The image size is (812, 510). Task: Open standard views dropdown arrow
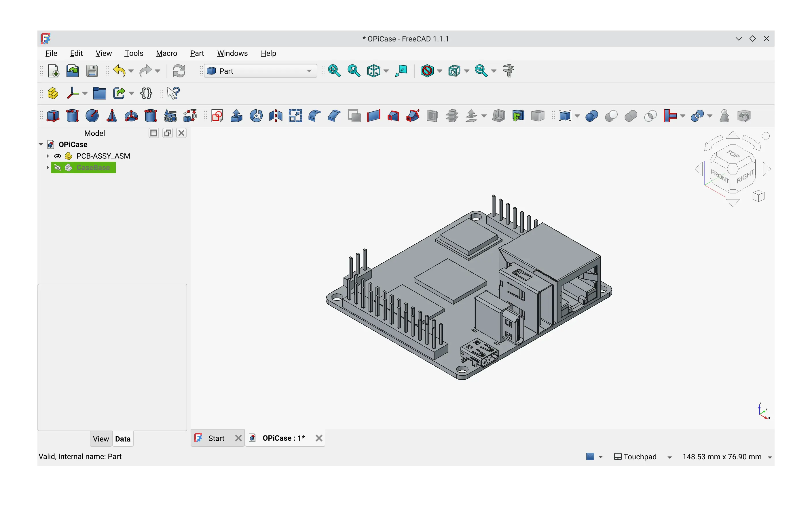pos(386,71)
